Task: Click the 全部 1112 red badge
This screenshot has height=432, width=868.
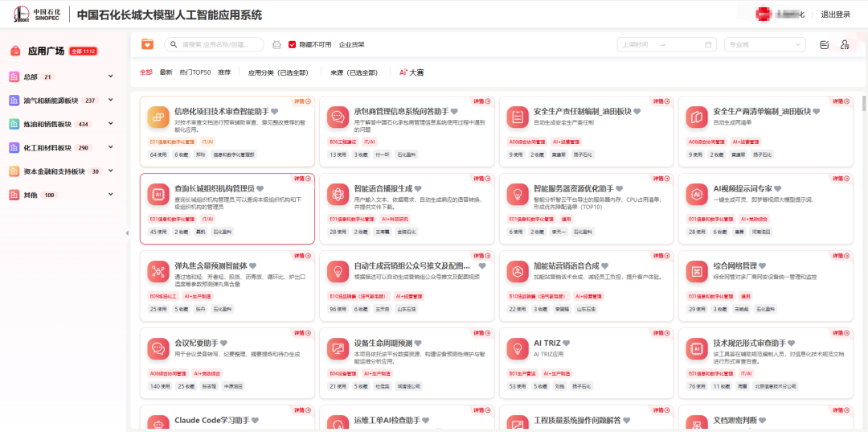Action: 83,51
